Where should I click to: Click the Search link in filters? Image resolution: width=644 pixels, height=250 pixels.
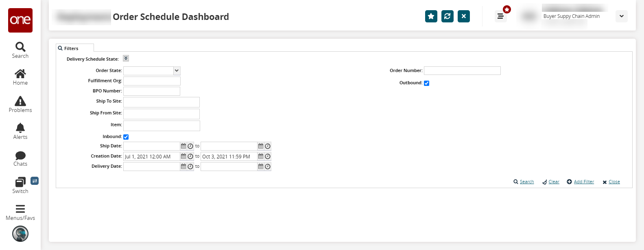[x=526, y=182]
